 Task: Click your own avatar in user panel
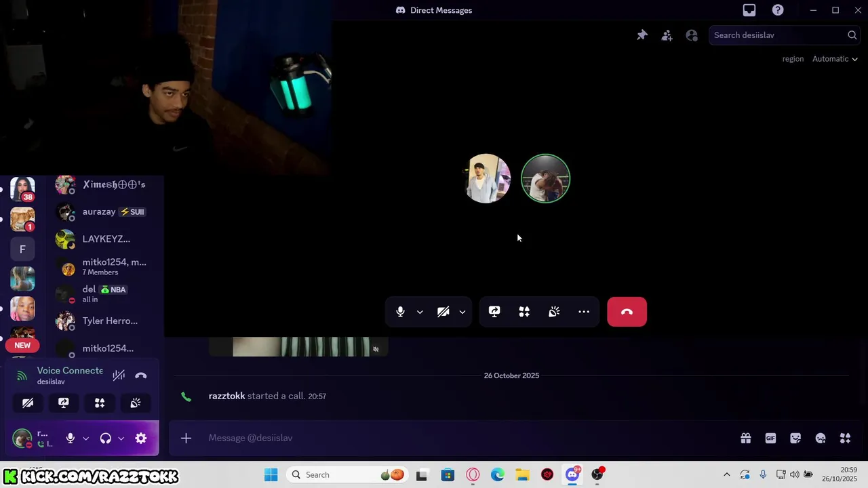[22, 439]
